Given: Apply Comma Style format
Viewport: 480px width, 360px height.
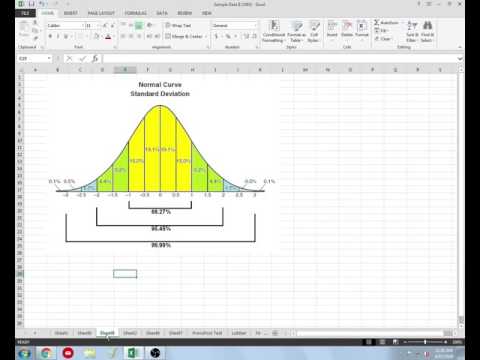Looking at the screenshot, I should pyautogui.click(x=236, y=36).
